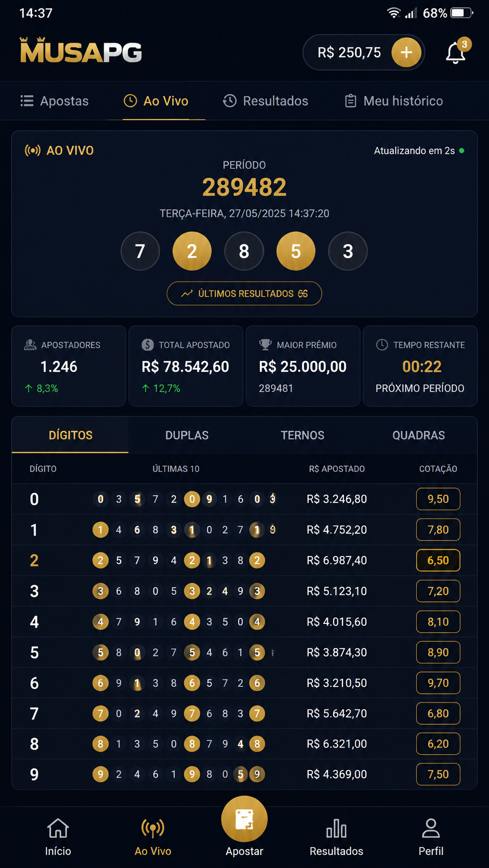
Task: Tap the Ao Vivo broadcast icon at bottom
Action: [153, 829]
